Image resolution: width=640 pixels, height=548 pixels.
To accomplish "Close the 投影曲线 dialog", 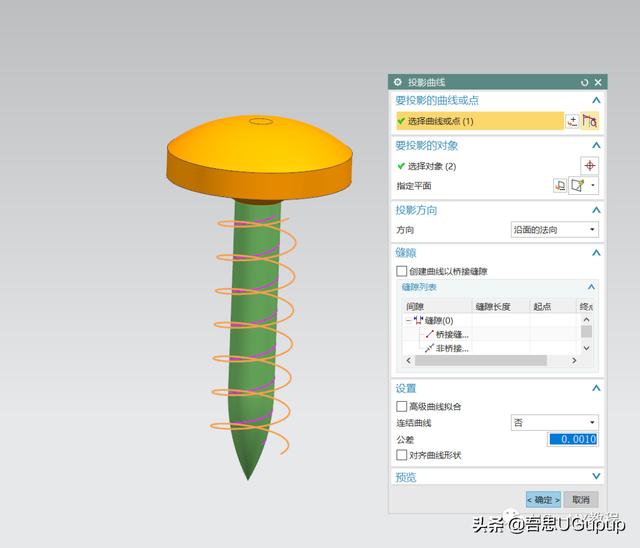I will tap(598, 82).
